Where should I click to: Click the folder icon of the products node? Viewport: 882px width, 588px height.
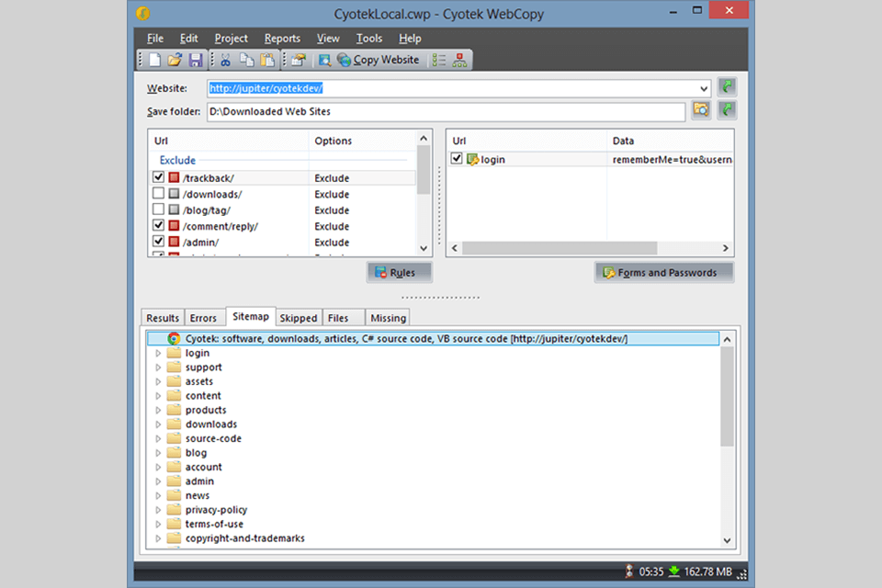coord(175,410)
